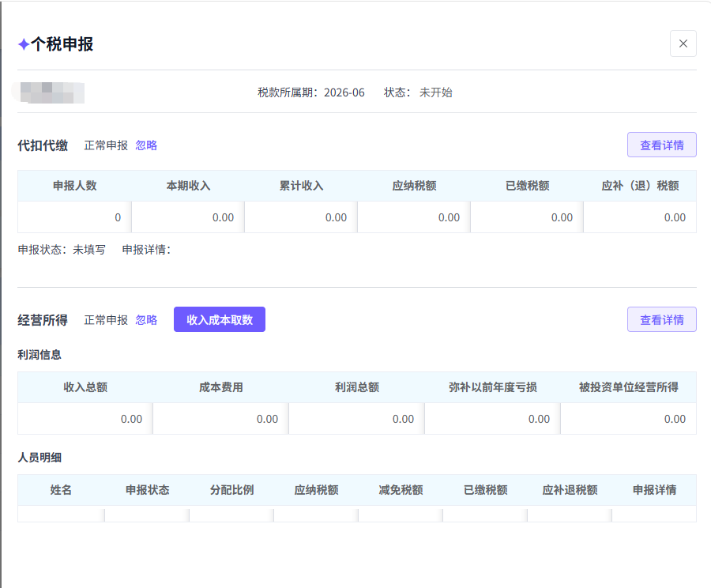Select the 应补退税额 column header

[570, 490]
